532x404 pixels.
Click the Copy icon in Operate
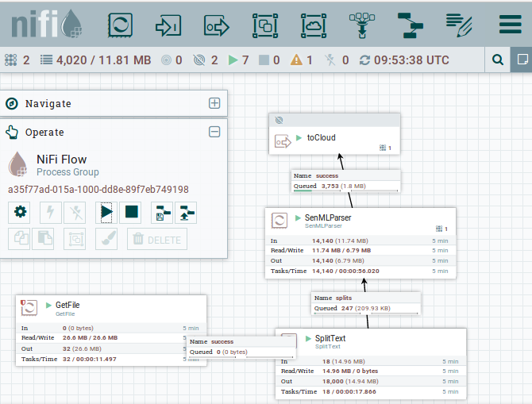(19, 239)
